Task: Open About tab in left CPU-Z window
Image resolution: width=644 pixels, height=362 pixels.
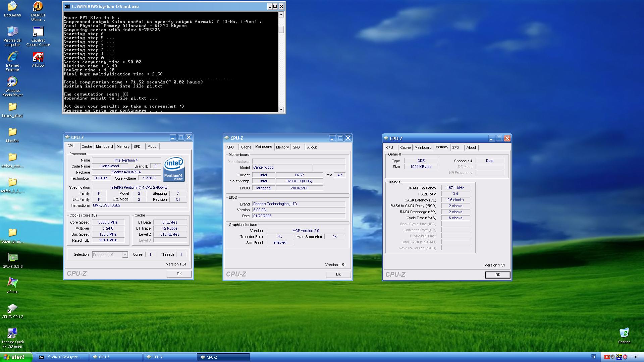Action: (153, 146)
